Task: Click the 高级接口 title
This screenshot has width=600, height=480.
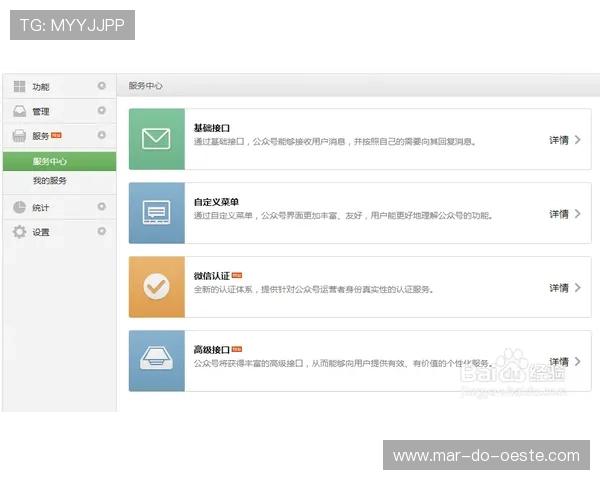Action: [212, 349]
